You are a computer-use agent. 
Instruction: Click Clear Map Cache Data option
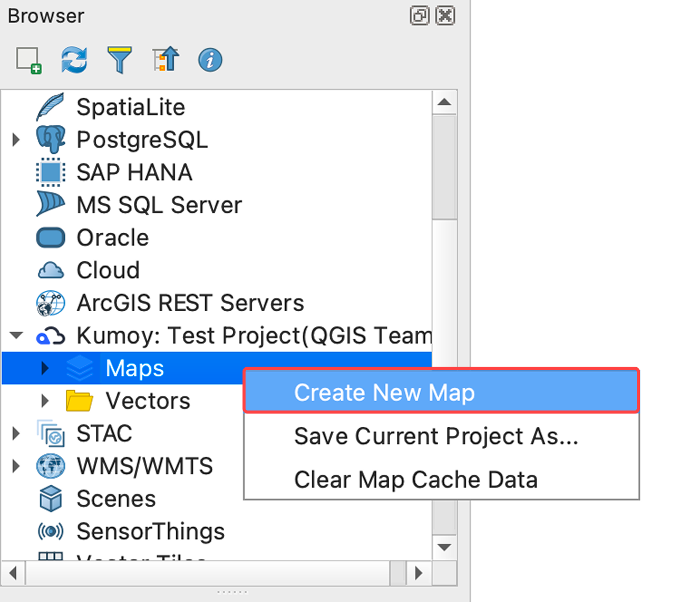(416, 480)
